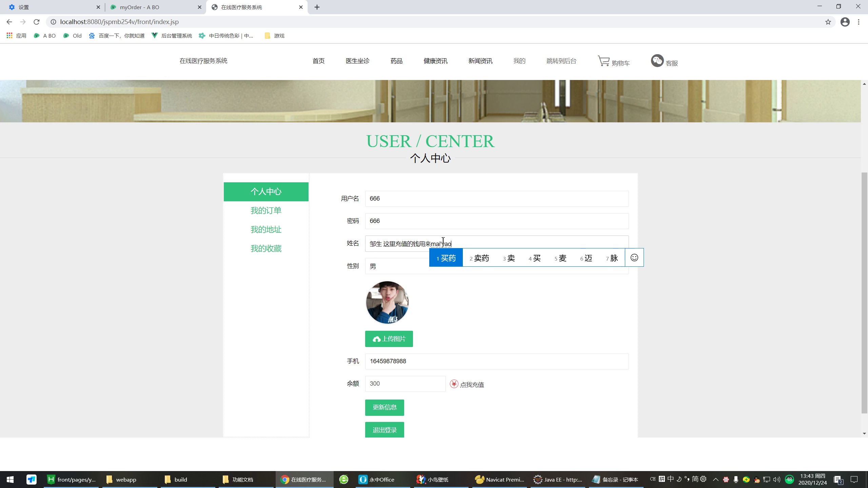Open Chrome's three-dot menu
Screen dimensions: 868x488
pyautogui.click(x=859, y=22)
